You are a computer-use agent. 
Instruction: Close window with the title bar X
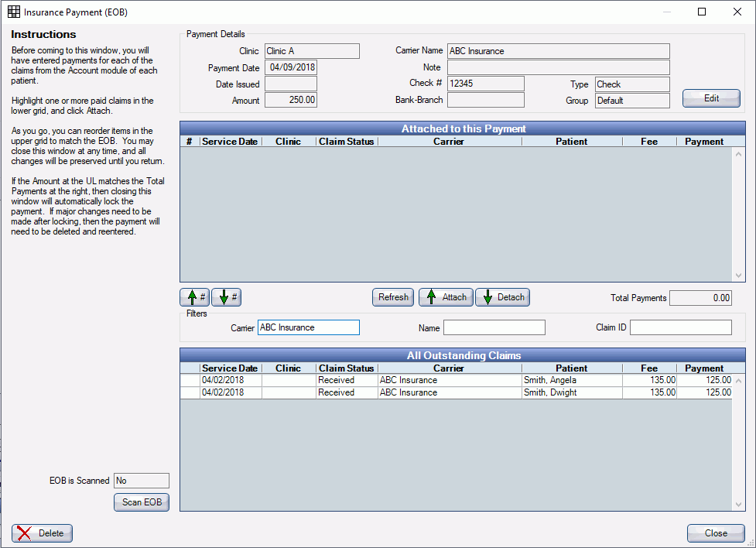click(x=737, y=12)
